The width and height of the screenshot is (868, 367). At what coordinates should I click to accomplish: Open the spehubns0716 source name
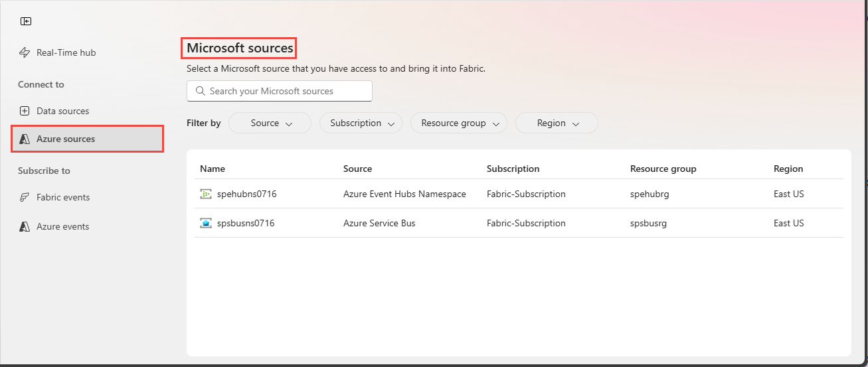coord(246,194)
